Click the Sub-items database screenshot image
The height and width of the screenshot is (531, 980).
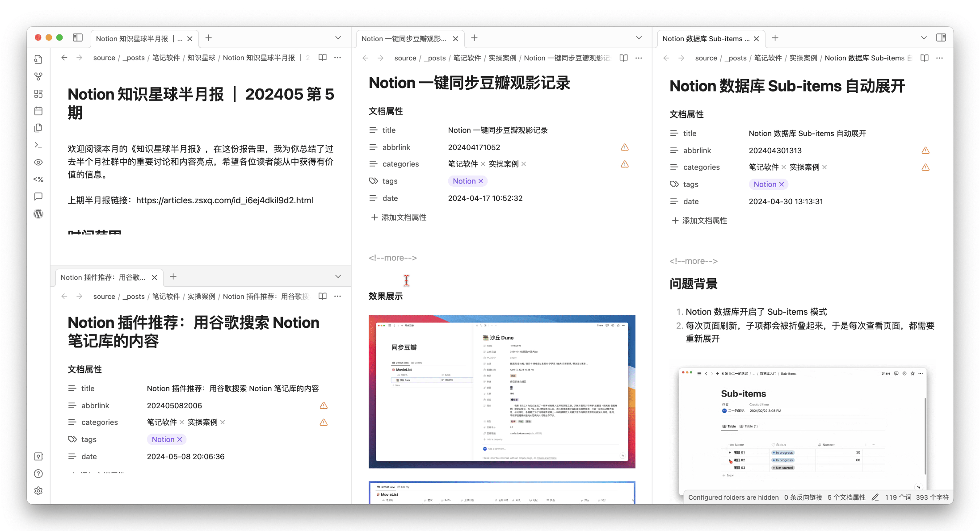[803, 431]
